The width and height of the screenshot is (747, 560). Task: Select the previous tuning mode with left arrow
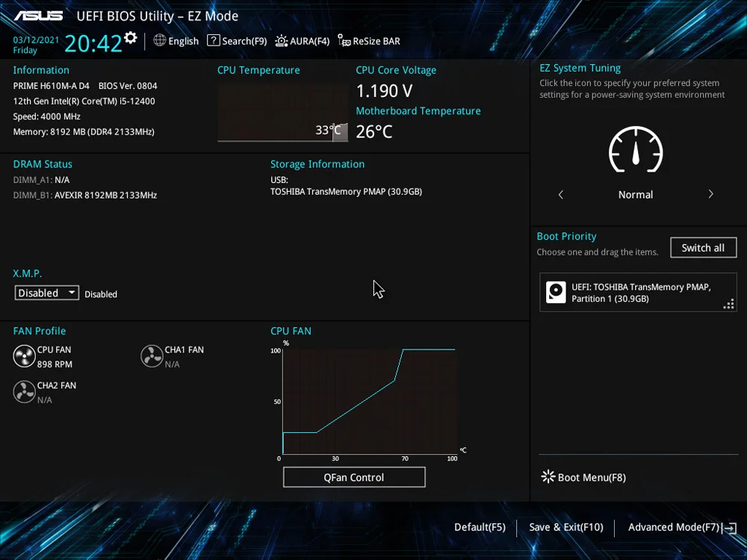coord(561,194)
